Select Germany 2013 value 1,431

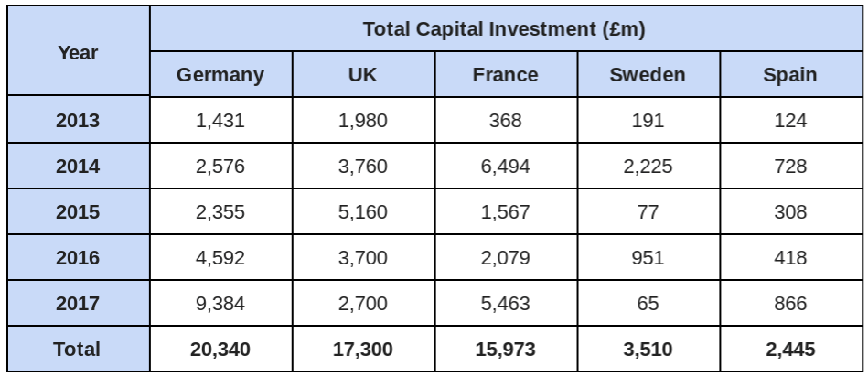(x=220, y=120)
